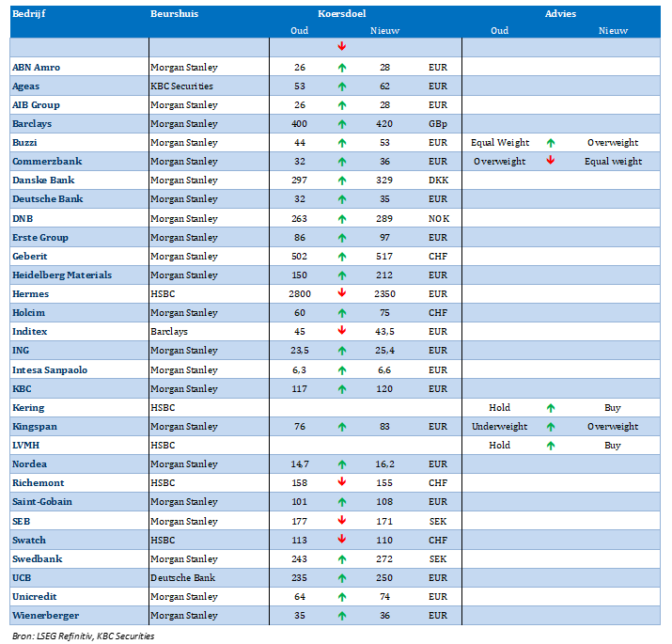Click the new target 2350 for Hermes

tap(384, 294)
